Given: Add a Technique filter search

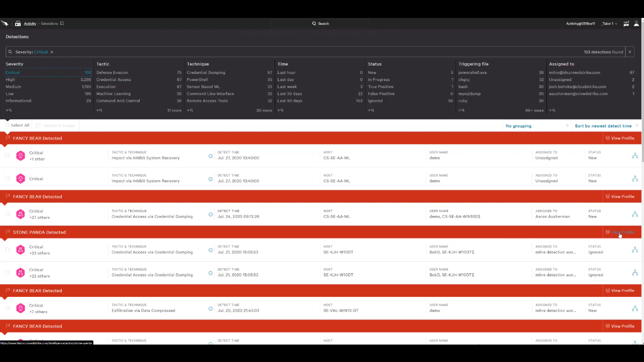Looking at the screenshot, I should coord(190,110).
